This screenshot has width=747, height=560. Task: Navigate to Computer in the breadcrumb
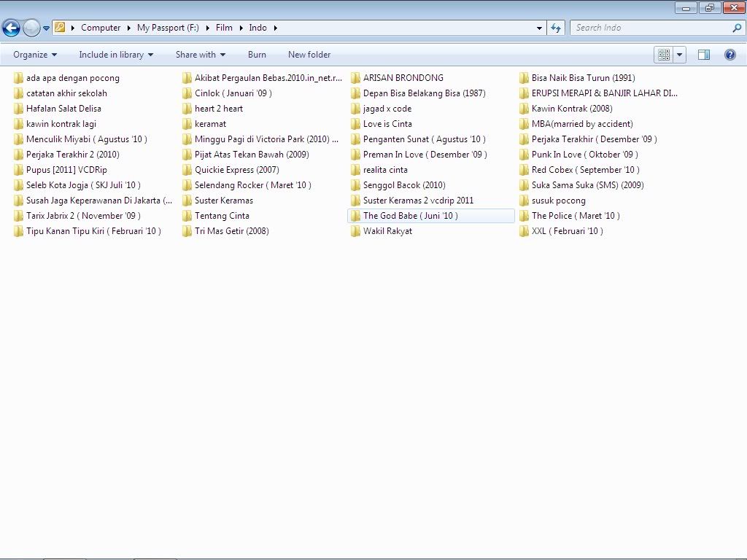[x=101, y=28]
